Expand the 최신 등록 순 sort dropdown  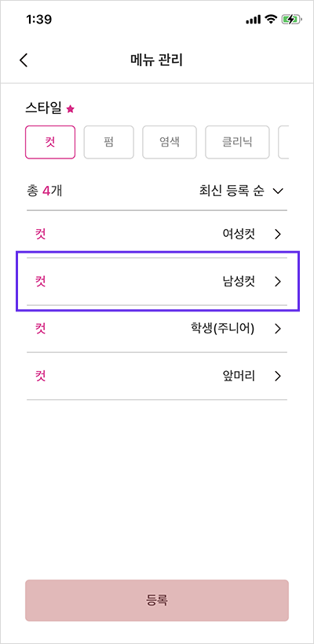239,191
